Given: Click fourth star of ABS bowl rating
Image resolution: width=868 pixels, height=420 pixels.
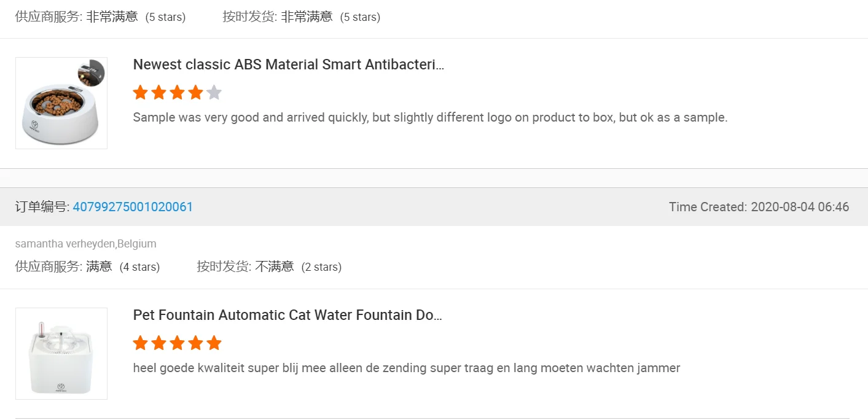Looking at the screenshot, I should 195,93.
